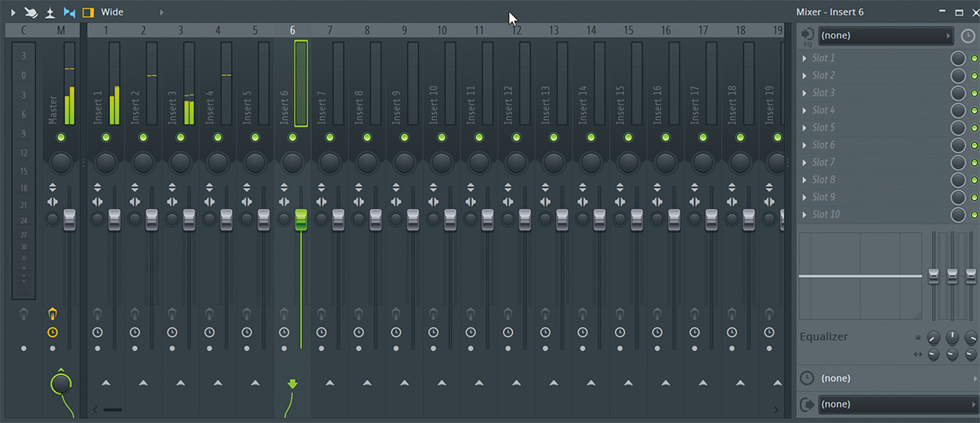Select insert track number 18 header

click(740, 30)
